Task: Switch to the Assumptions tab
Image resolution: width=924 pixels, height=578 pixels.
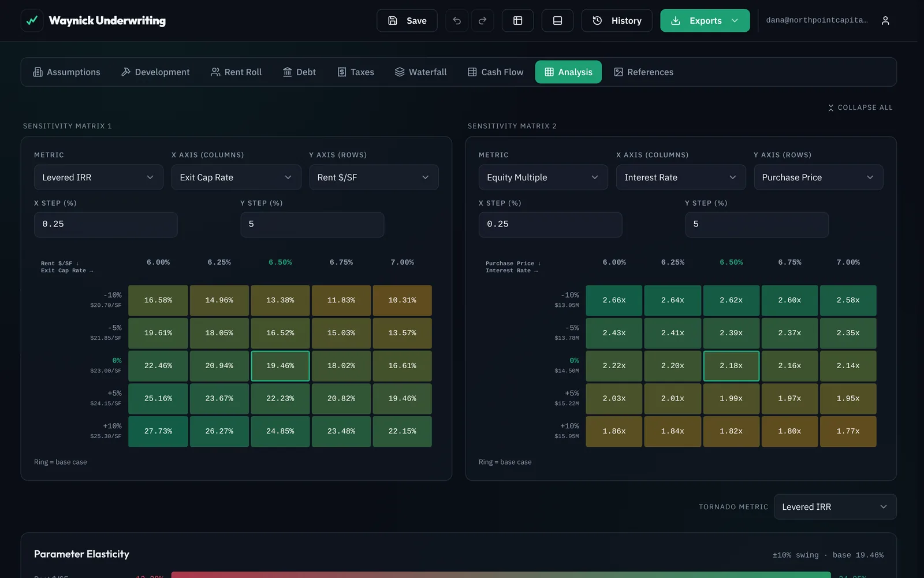Action: 66,72
